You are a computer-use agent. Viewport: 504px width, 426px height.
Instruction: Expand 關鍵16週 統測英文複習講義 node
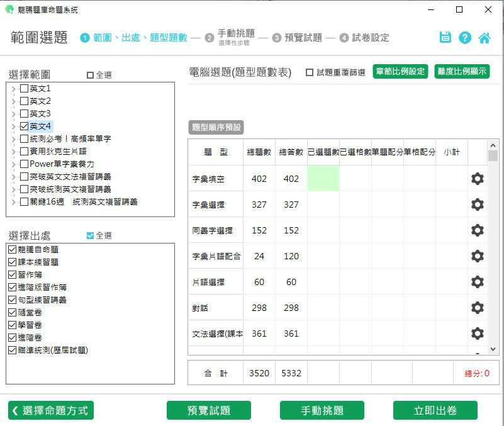click(x=13, y=202)
